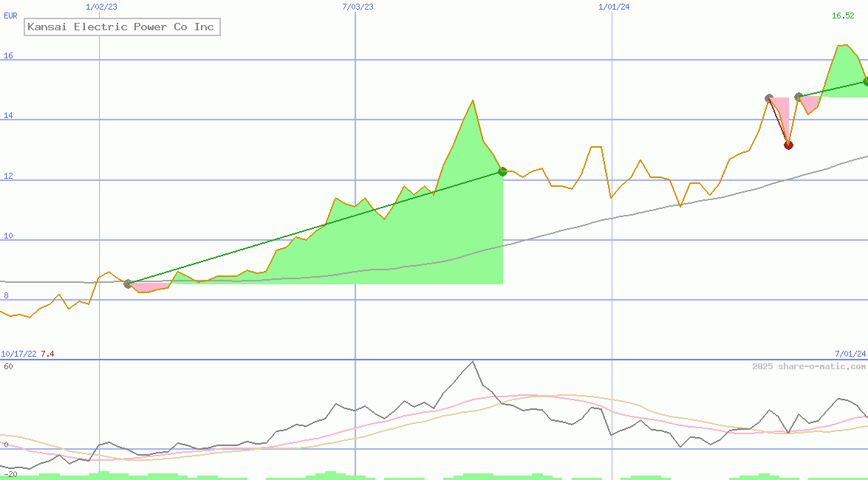The width and height of the screenshot is (868, 480).
Task: Click the 7.4 starting price value
Action: coord(47,354)
